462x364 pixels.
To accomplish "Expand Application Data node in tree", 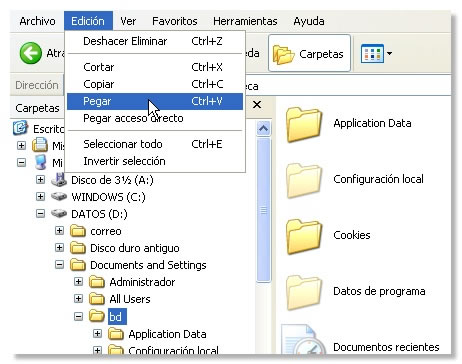I will 97,333.
